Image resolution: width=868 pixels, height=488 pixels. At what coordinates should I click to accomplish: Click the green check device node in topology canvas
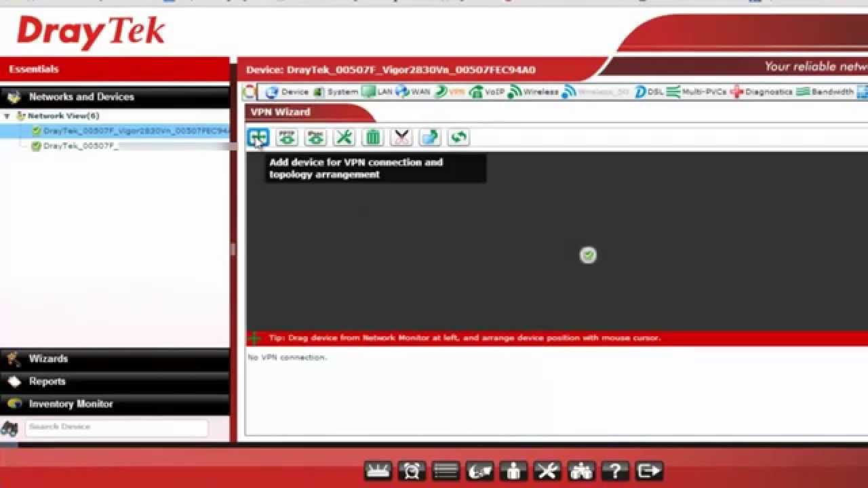(588, 255)
